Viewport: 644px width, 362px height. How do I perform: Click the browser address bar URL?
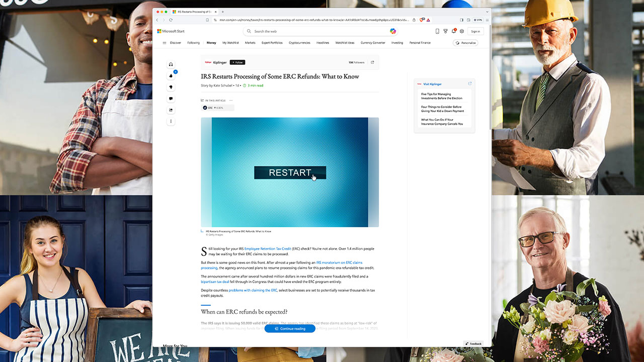tap(313, 20)
